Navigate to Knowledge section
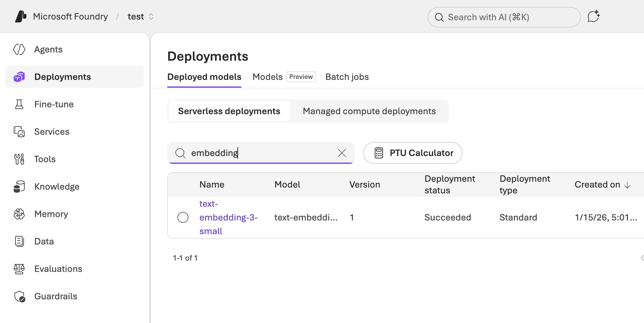The image size is (644, 323). [x=75, y=187]
